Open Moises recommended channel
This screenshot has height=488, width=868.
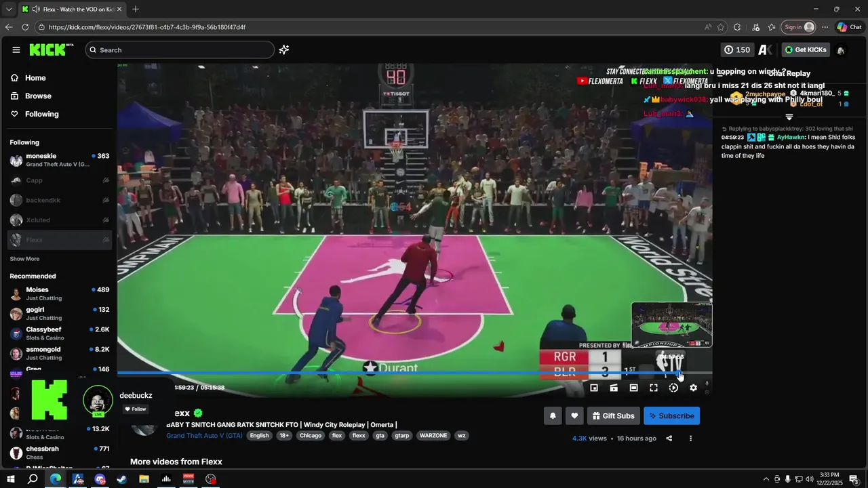(x=60, y=293)
